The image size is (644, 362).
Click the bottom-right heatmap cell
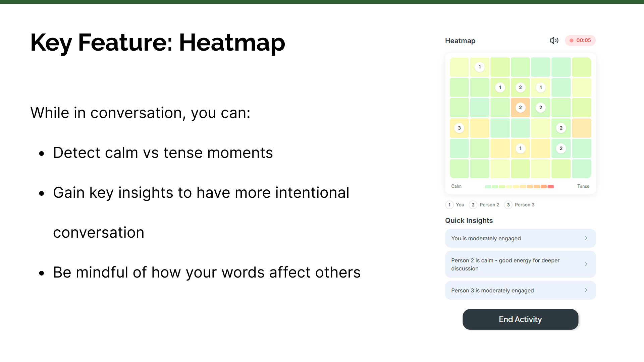click(x=581, y=169)
